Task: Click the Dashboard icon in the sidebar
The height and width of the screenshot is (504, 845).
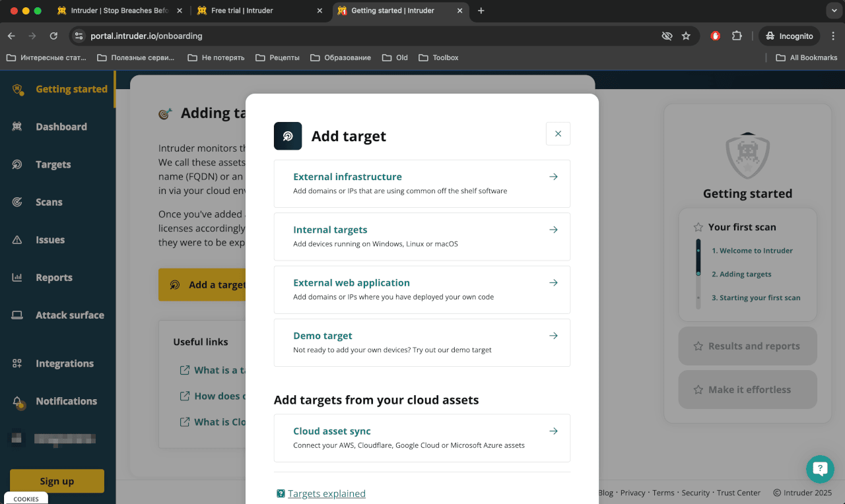Action: tap(17, 127)
